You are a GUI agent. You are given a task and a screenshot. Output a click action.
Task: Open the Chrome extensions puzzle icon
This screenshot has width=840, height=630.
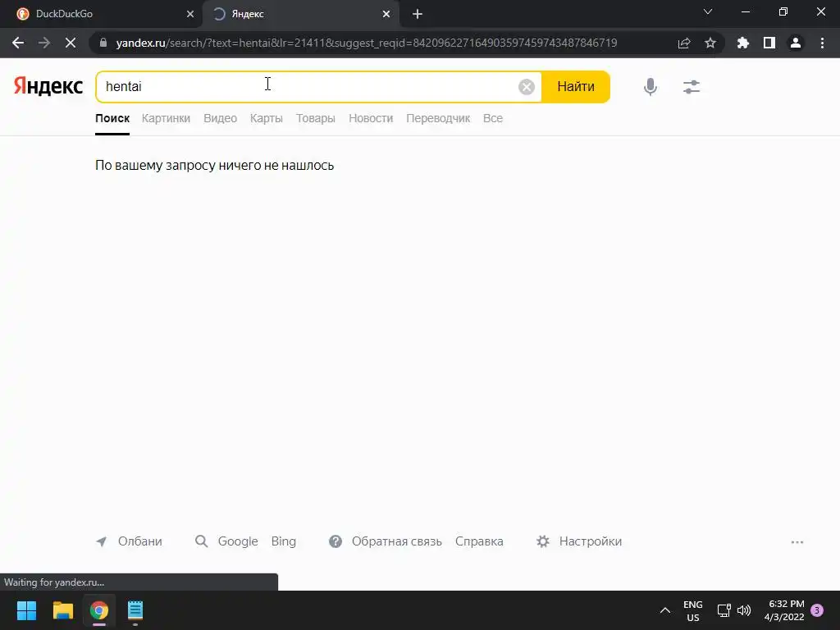[743, 43]
